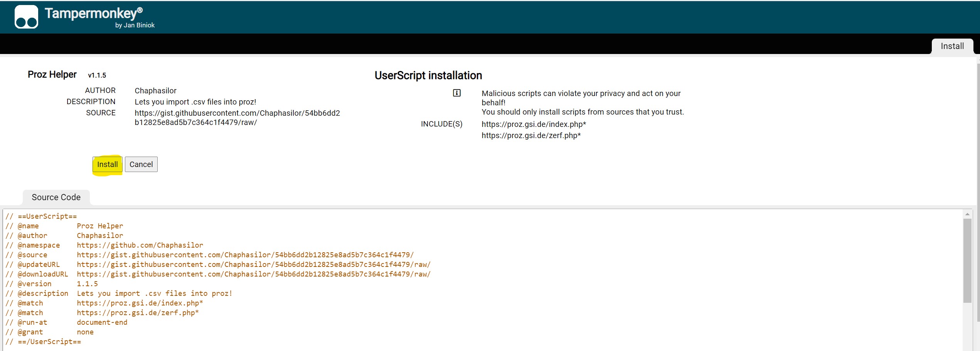The height and width of the screenshot is (351, 980).
Task: Click the @version 1.1.5 line in code
Action: (52, 284)
